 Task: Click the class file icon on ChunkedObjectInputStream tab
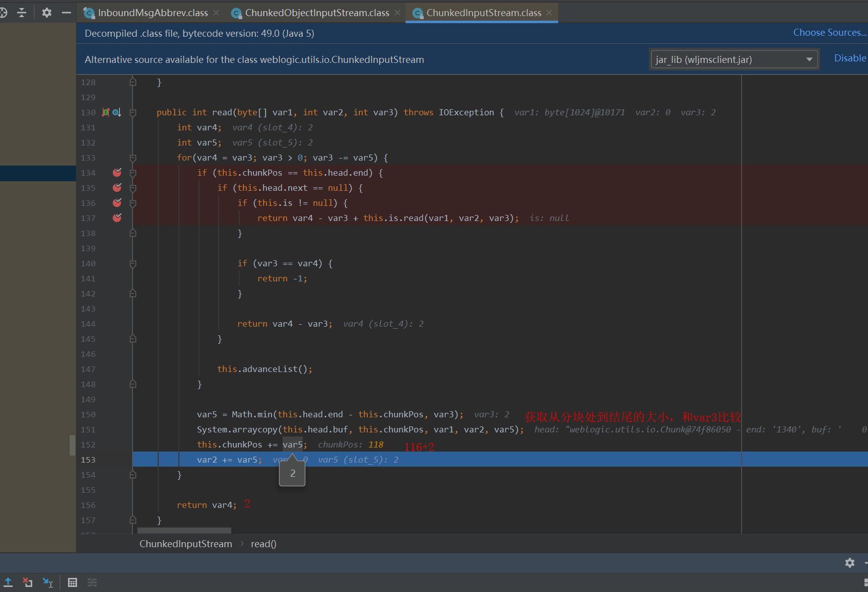(x=236, y=13)
